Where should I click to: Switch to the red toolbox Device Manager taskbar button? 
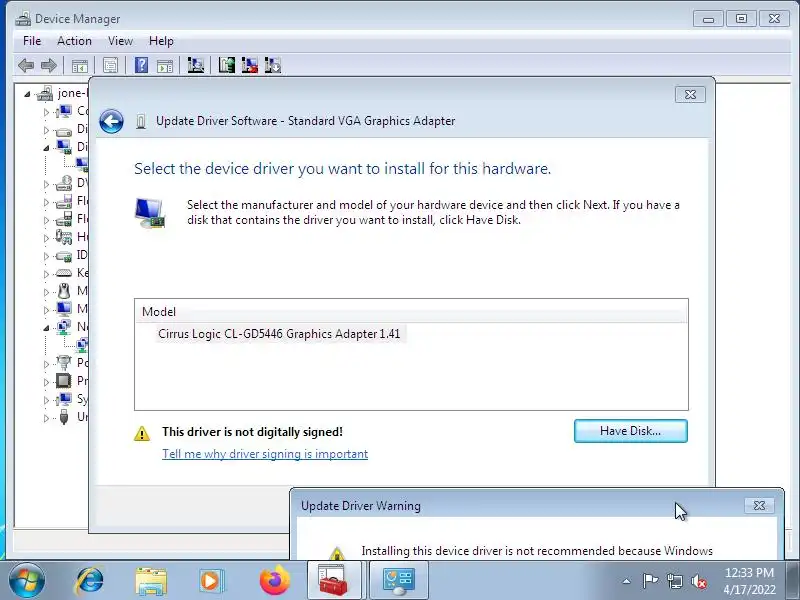(x=334, y=580)
